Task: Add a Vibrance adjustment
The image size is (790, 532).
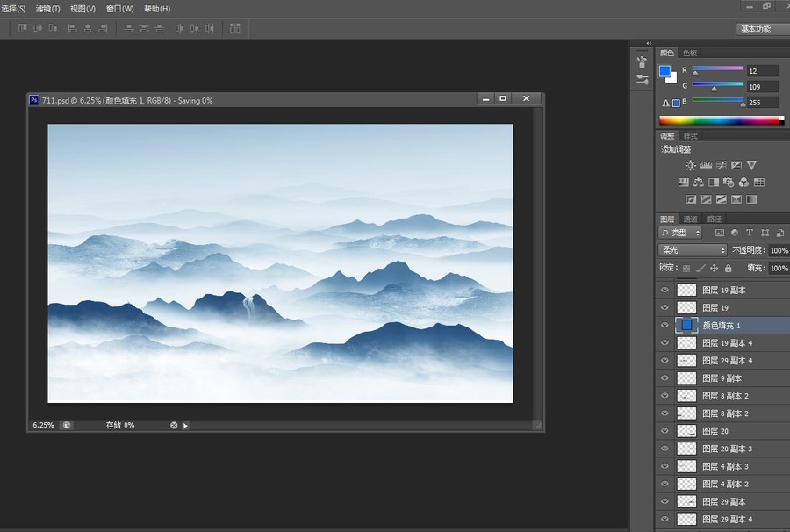Action: click(751, 165)
